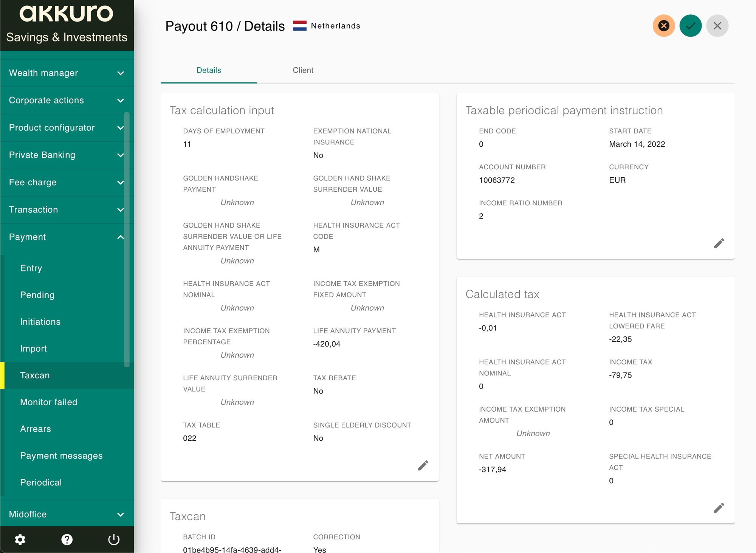Image resolution: width=756 pixels, height=553 pixels.
Task: Click the Taxcan card heading
Action: 187,516
